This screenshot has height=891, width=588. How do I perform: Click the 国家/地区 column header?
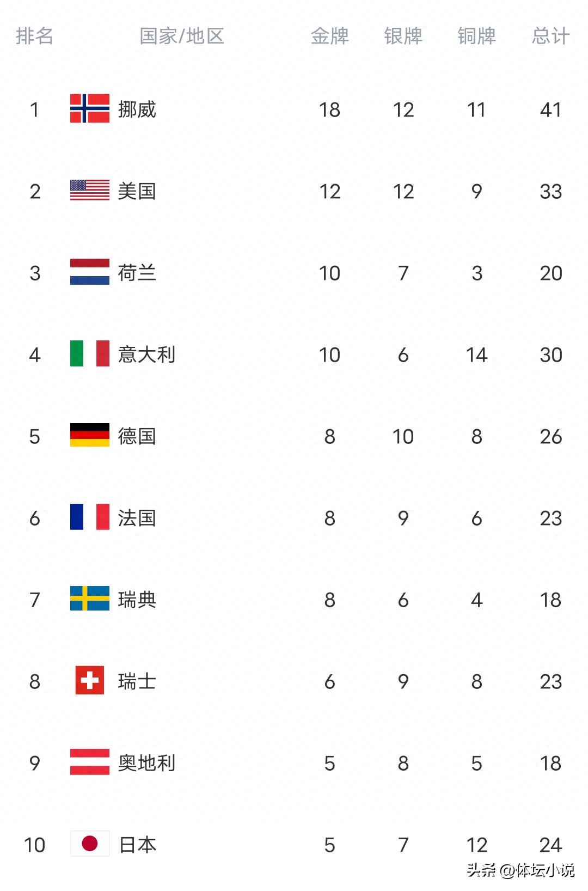182,36
